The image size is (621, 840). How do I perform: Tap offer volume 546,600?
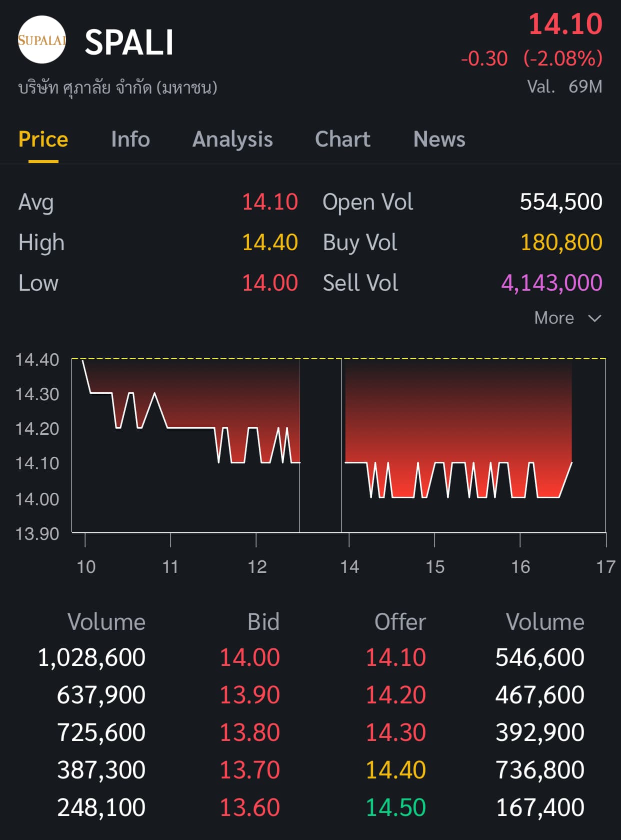(x=540, y=657)
